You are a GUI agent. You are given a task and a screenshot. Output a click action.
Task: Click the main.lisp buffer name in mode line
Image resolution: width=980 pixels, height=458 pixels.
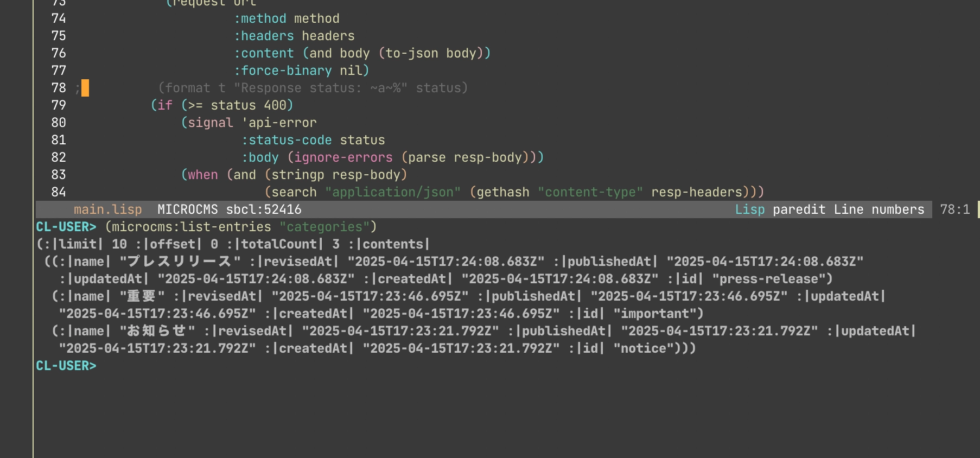pos(107,209)
